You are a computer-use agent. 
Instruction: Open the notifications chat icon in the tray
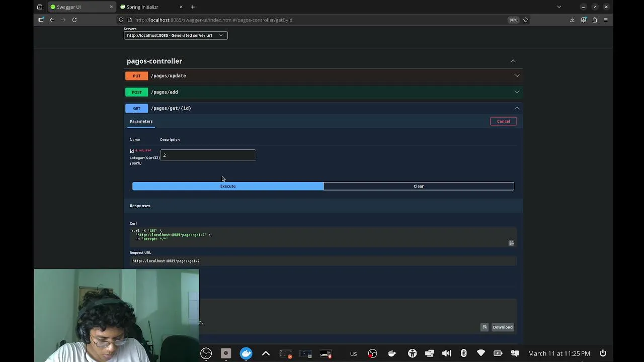pyautogui.click(x=515, y=353)
